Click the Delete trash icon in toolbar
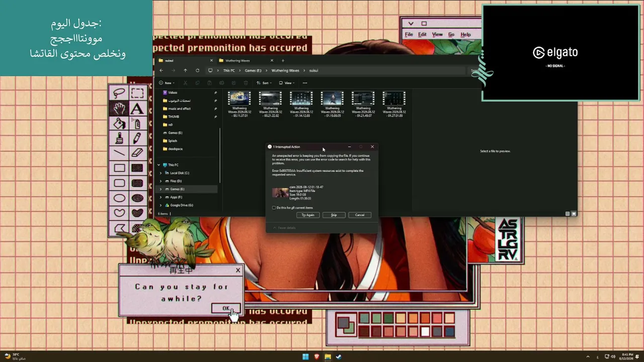Viewport: 644px width, 362px height. tap(246, 83)
